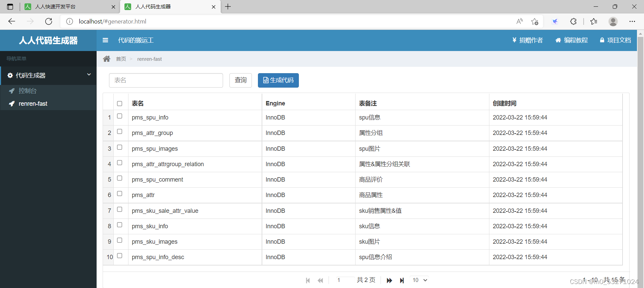Click the spu信息介绍 remark cell

(422, 257)
